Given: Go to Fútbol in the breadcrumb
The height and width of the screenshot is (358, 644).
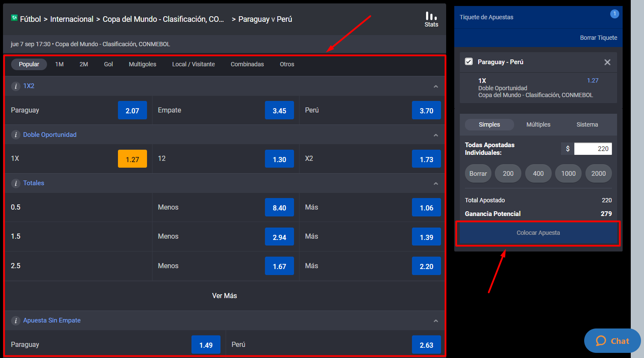Looking at the screenshot, I should [30, 19].
